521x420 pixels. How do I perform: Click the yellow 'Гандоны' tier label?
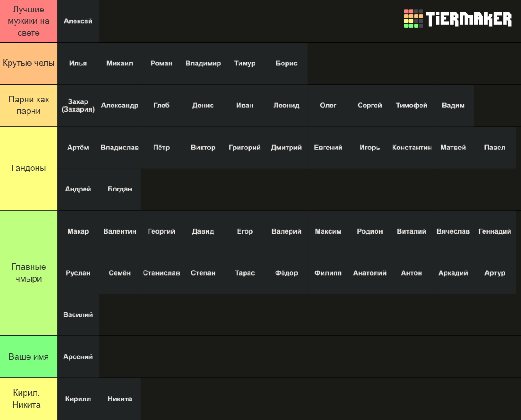(29, 168)
